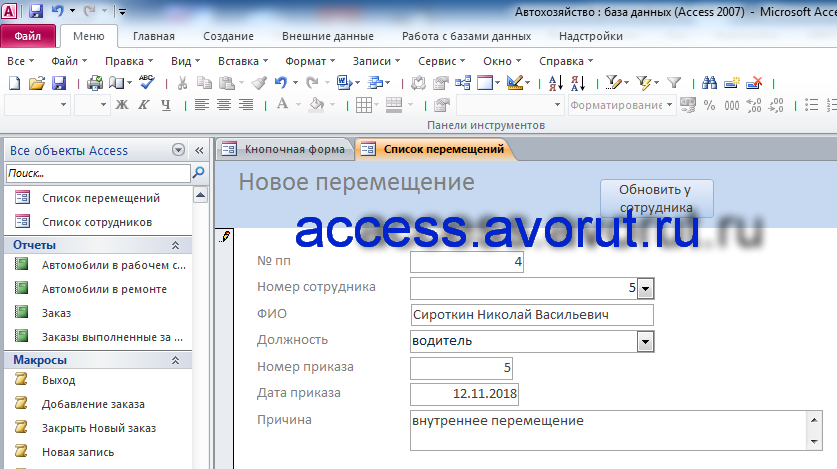Switch to the Внешние данные tab
Image resolution: width=837 pixels, height=469 pixels.
point(328,36)
